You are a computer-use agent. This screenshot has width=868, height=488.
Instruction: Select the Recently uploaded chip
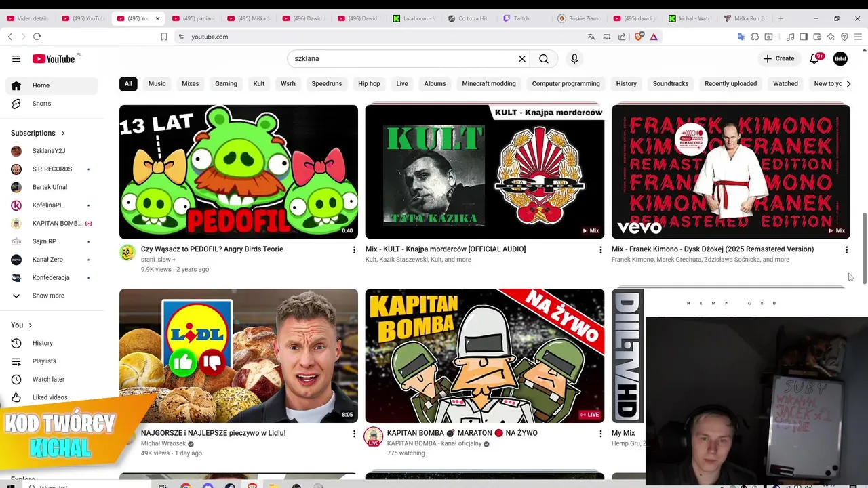(x=730, y=83)
